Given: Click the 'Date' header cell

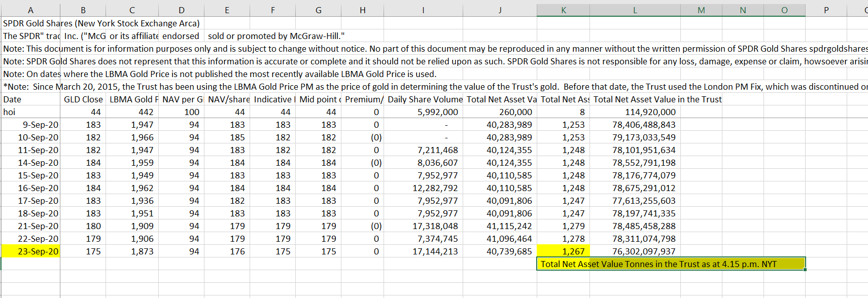Looking at the screenshot, I should [30, 99].
